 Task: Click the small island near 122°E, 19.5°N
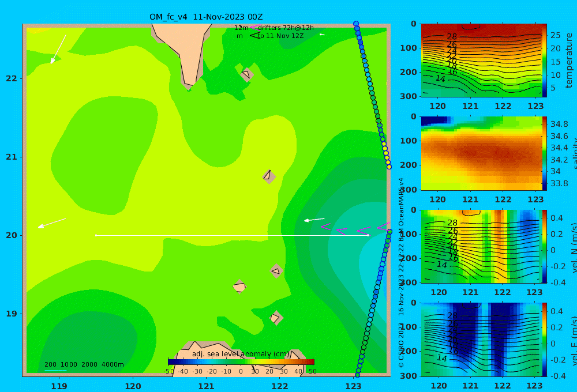point(276,271)
